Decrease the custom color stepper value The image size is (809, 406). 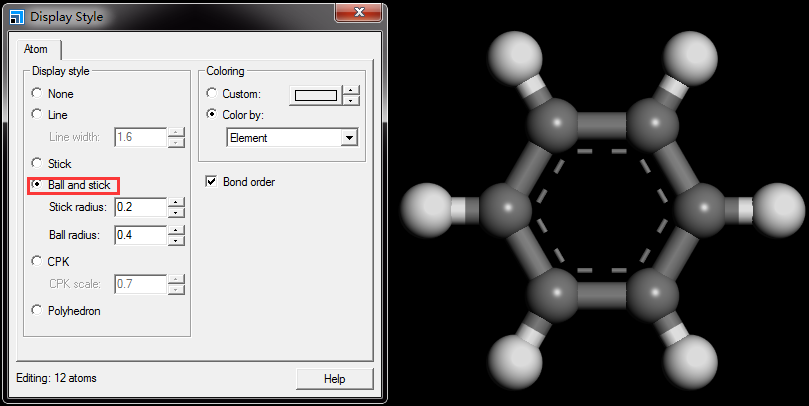click(x=351, y=101)
